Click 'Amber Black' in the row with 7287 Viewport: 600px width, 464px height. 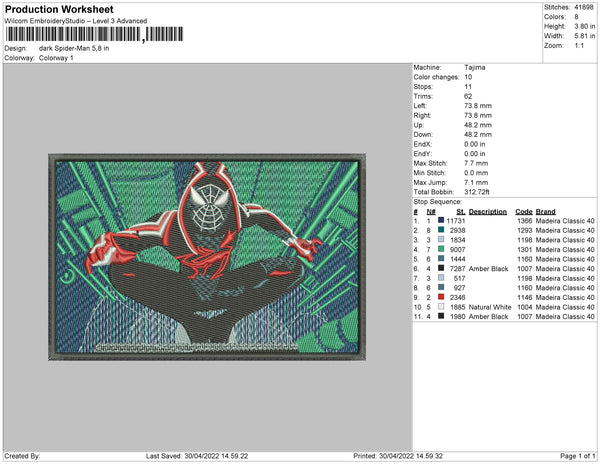tap(488, 269)
